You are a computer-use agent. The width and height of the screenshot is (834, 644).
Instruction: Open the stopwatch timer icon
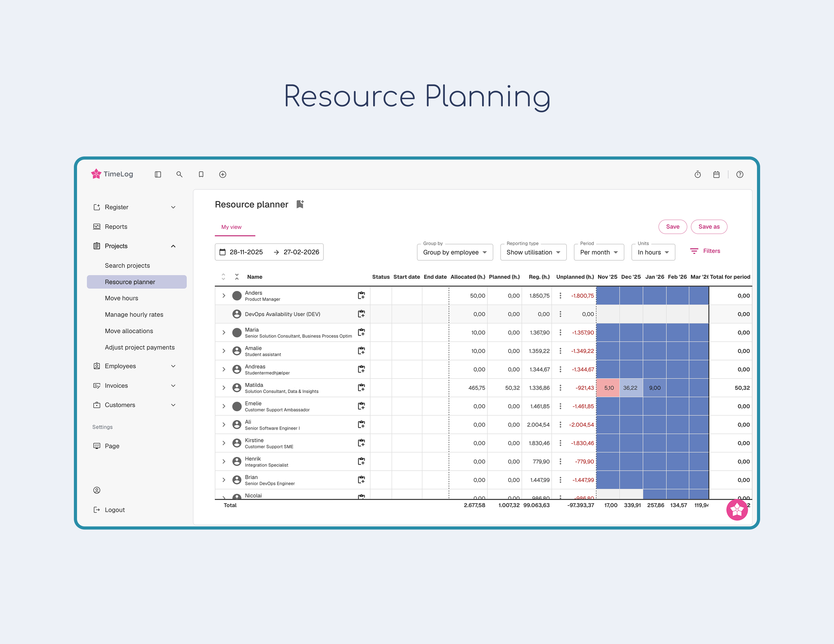coord(697,175)
